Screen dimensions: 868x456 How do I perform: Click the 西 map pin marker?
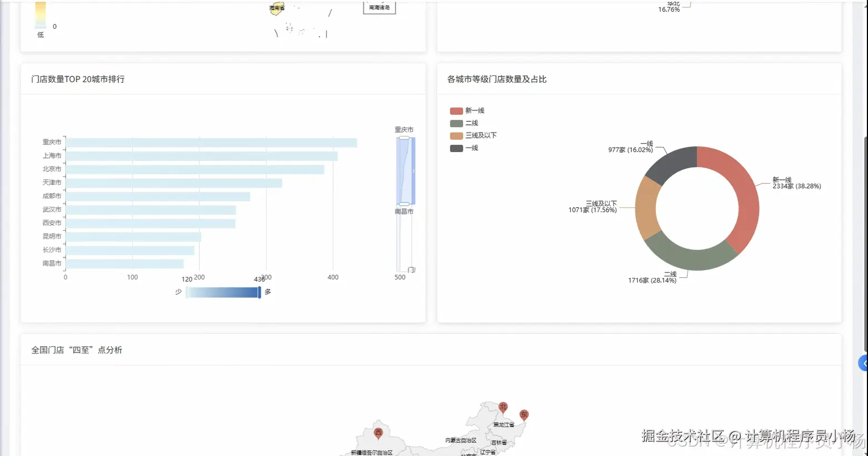point(378,433)
